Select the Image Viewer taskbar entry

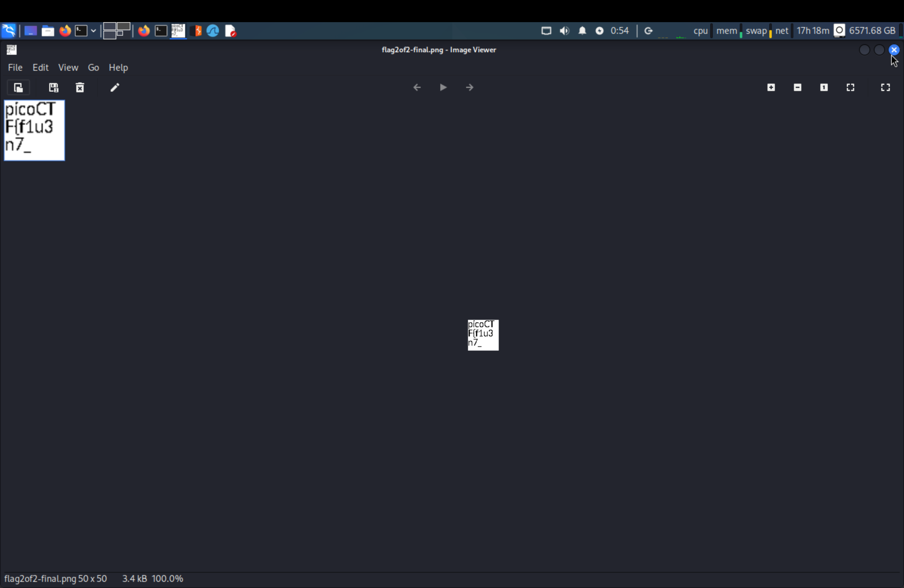[x=178, y=31]
